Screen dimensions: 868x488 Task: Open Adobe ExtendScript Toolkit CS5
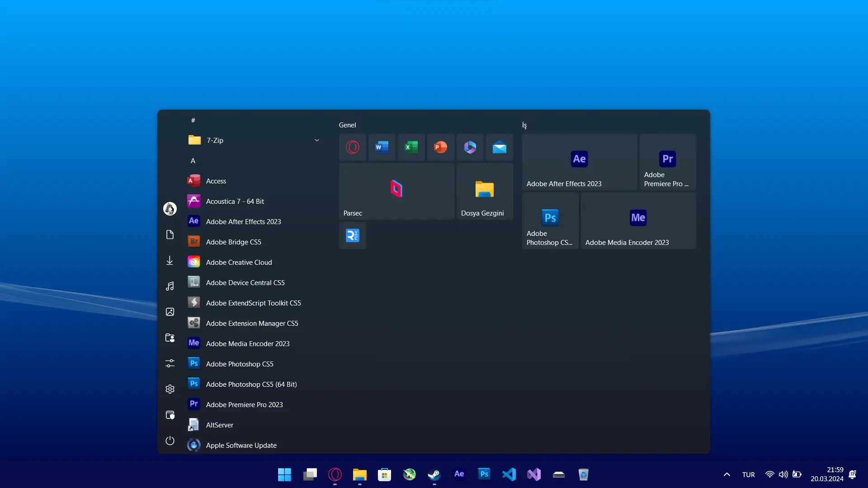255,303
